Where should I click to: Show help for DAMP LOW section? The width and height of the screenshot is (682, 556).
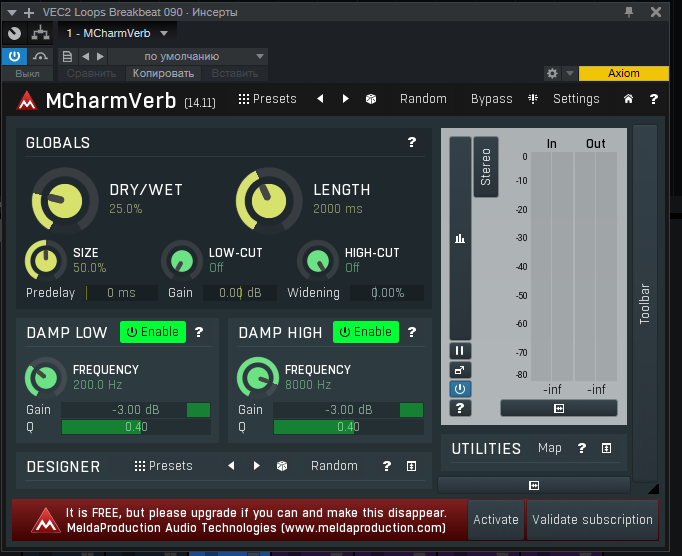coord(199,332)
